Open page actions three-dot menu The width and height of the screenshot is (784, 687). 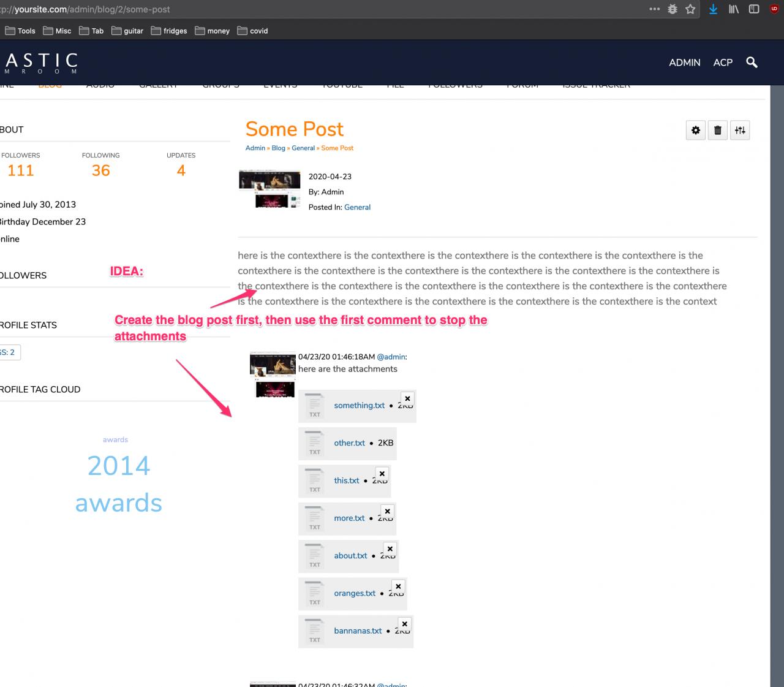(654, 9)
